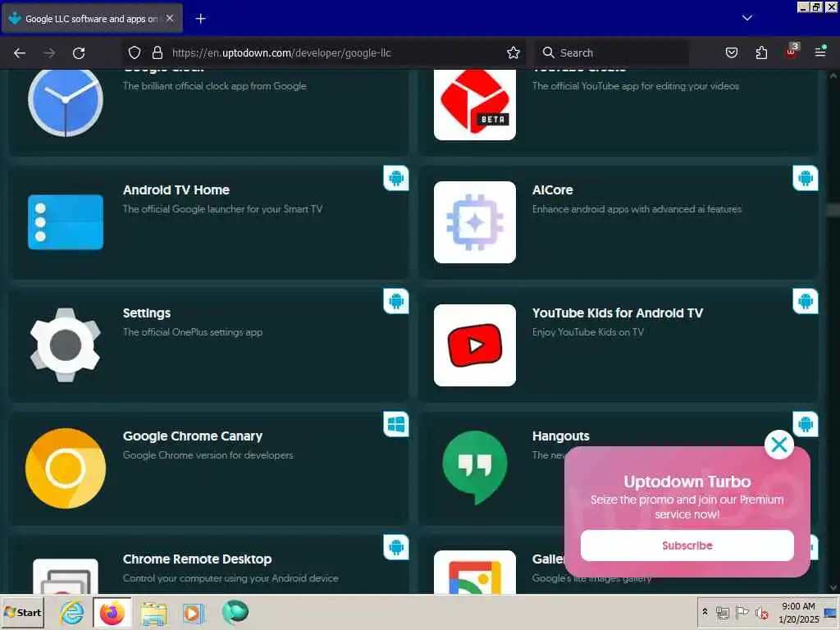Viewport: 840px width, 630px height.
Task: Open AICore title link
Action: [x=552, y=190]
